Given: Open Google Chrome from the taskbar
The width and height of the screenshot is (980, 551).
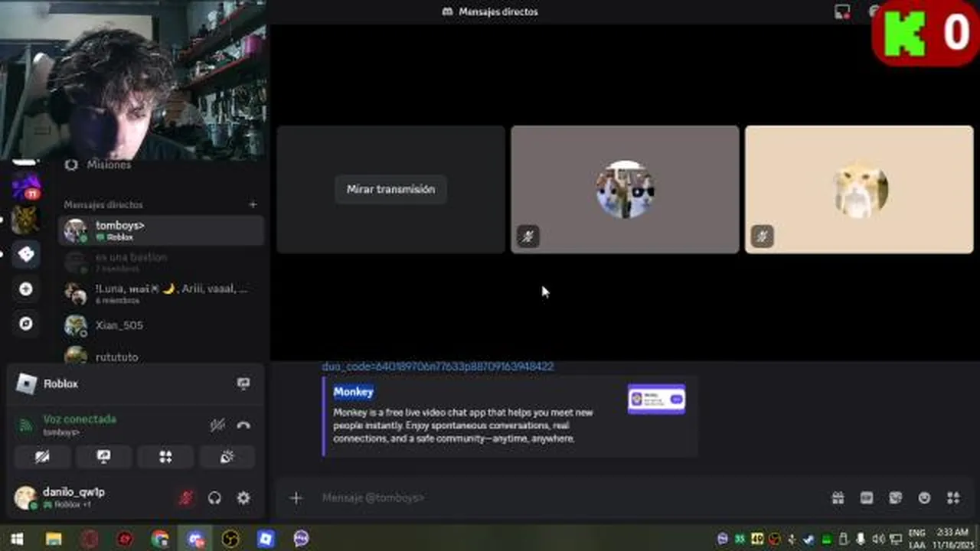Looking at the screenshot, I should [159, 539].
